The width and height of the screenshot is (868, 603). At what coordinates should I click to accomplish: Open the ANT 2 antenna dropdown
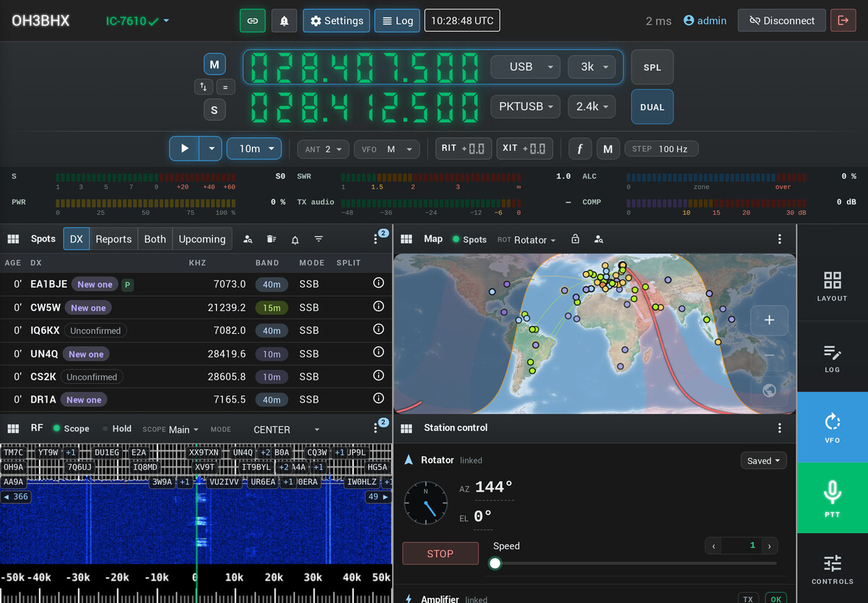tap(323, 149)
